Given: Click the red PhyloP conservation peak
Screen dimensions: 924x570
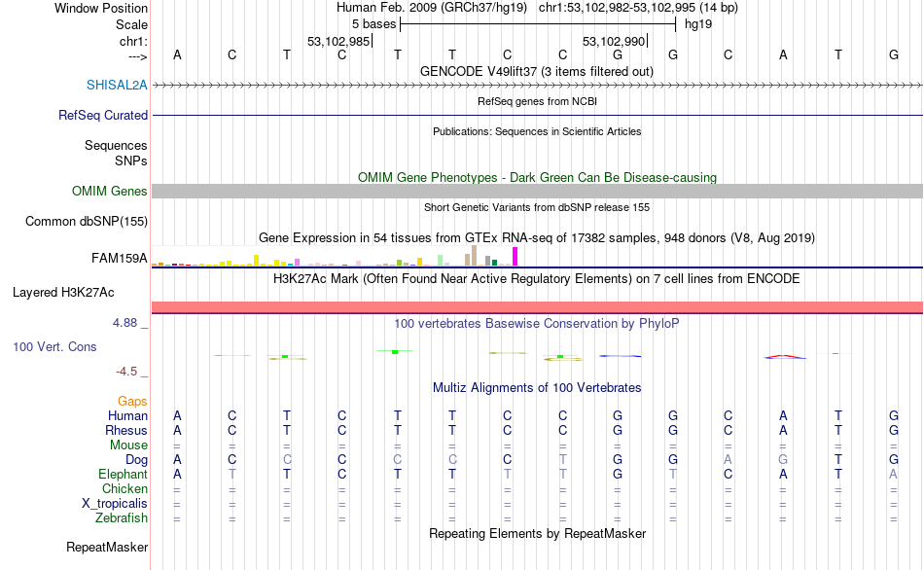Looking at the screenshot, I should point(784,357).
